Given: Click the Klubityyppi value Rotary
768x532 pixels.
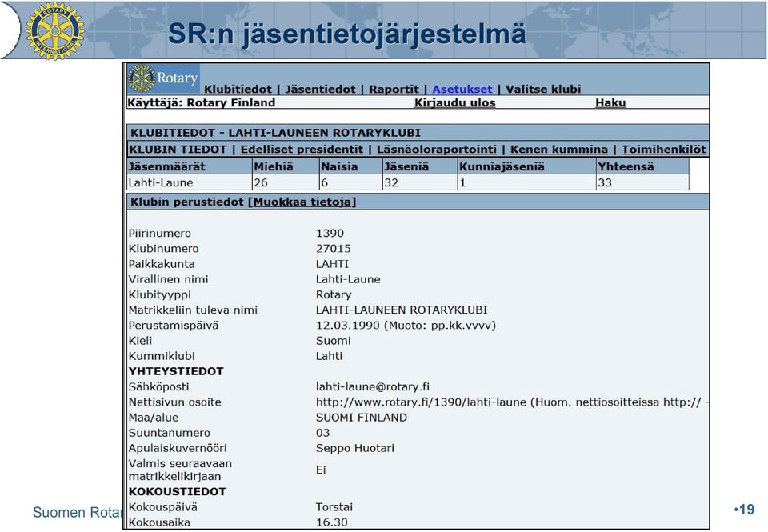Looking at the screenshot, I should pyautogui.click(x=334, y=295).
